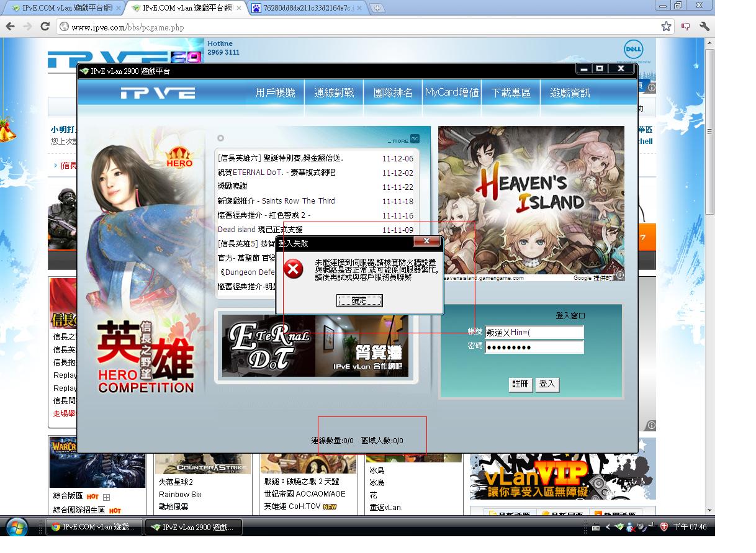Click the info icon on the Heaven's Island ad
This screenshot has height=553, width=756.
point(619,276)
